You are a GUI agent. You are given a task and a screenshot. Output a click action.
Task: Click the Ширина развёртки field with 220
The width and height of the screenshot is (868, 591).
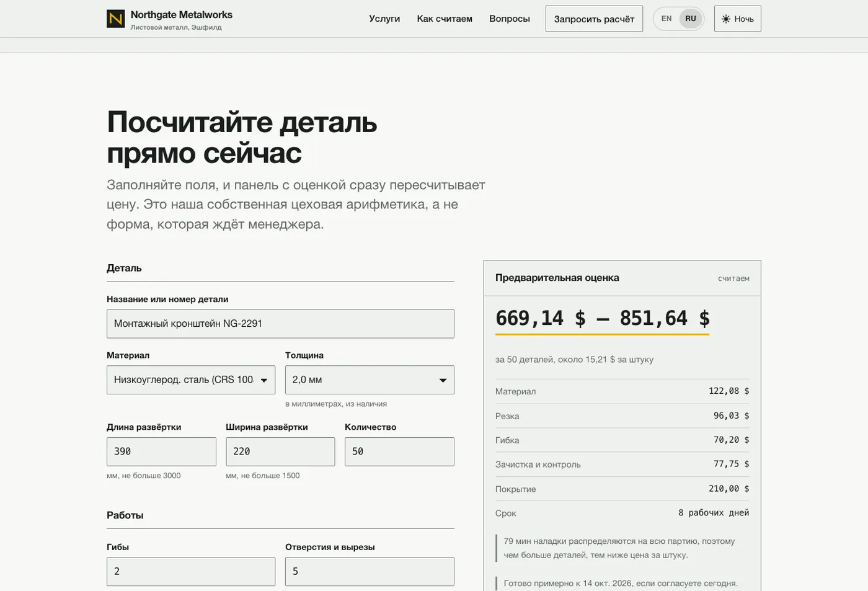(280, 451)
